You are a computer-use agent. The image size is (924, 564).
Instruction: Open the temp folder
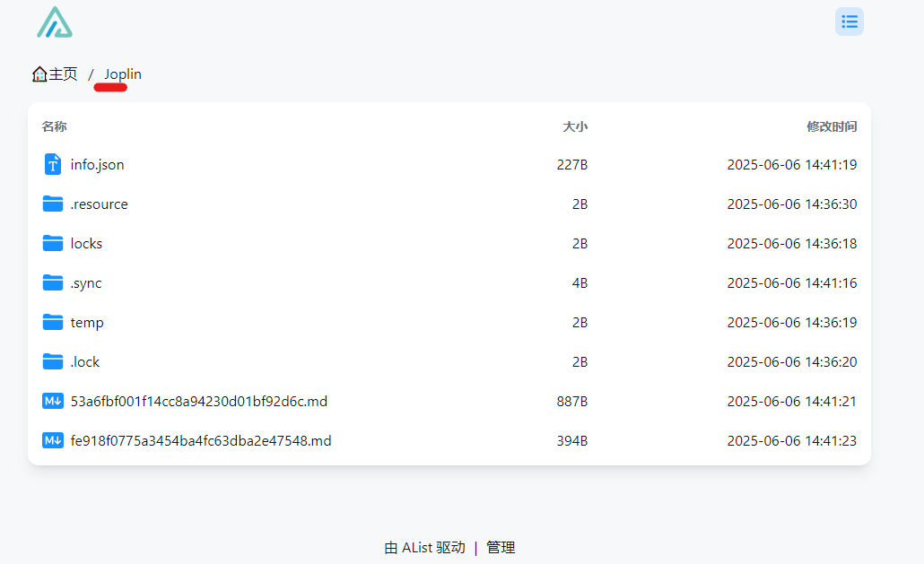(x=87, y=323)
